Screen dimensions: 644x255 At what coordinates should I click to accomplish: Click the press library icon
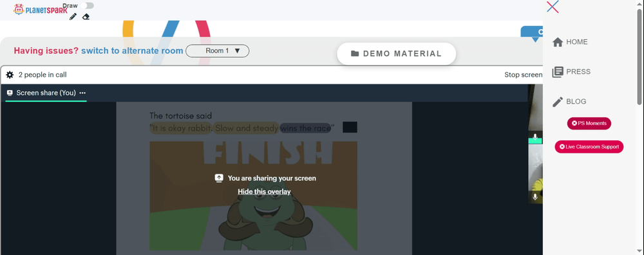558,72
